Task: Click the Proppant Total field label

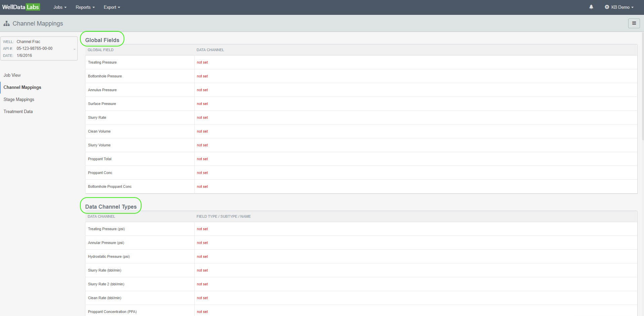Action: [x=99, y=159]
